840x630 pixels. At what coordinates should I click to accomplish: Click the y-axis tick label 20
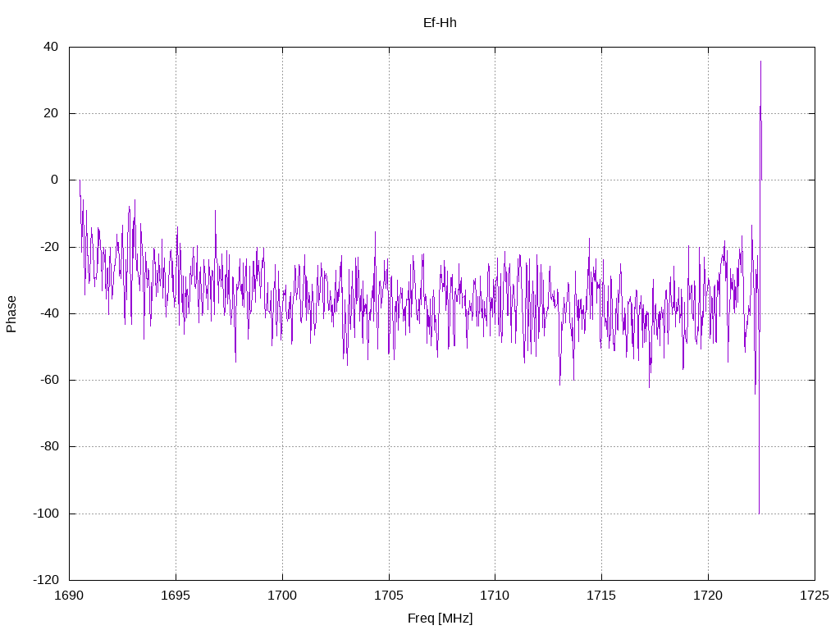pos(51,113)
